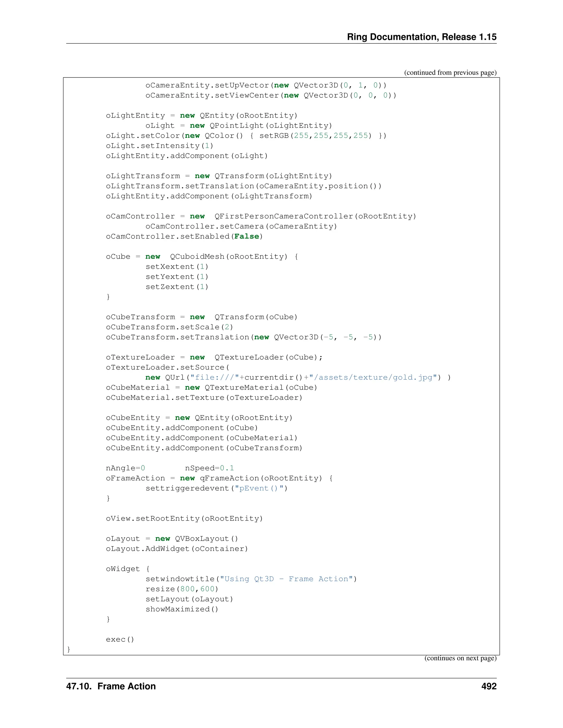The width and height of the screenshot is (563, 728).
Task: Click the exec() call line
Action: point(120,639)
